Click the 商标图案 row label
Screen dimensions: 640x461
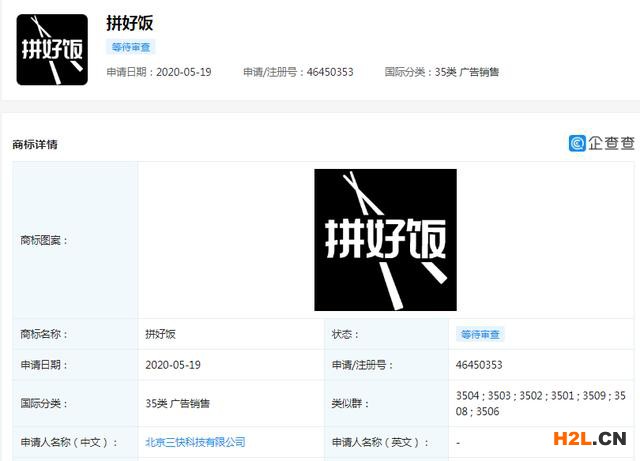45,241
